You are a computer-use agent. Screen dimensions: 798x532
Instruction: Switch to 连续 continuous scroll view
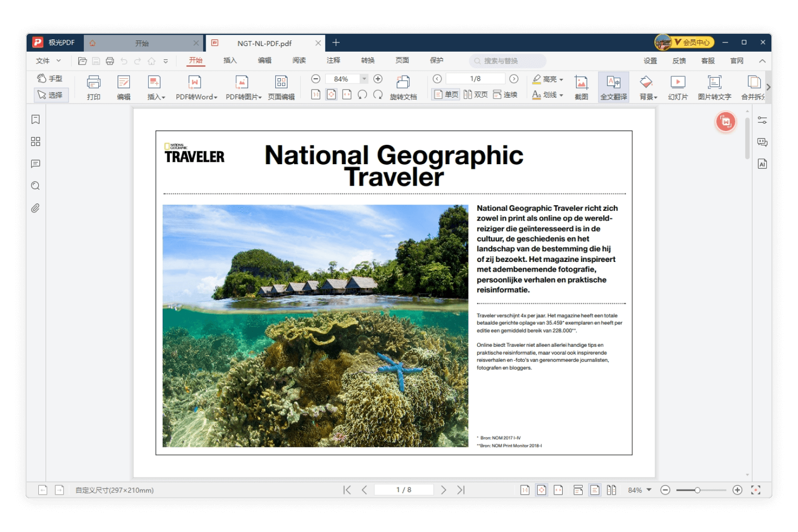[x=505, y=95]
